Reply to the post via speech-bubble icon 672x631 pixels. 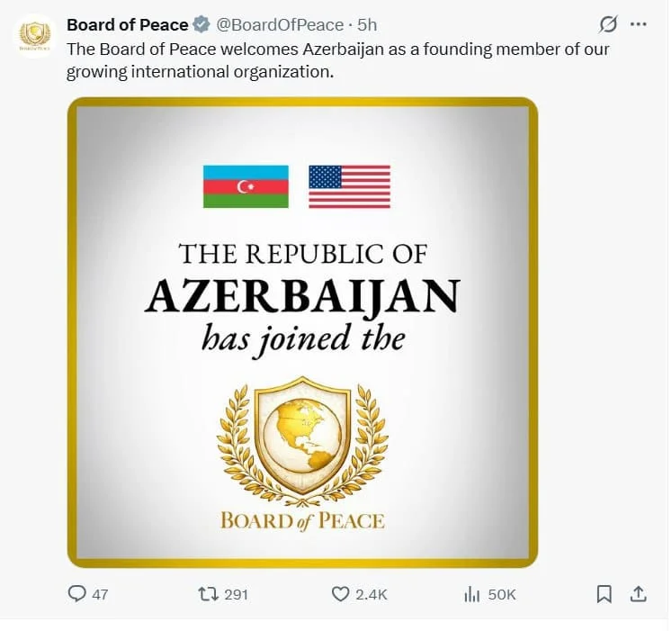pyautogui.click(x=77, y=594)
